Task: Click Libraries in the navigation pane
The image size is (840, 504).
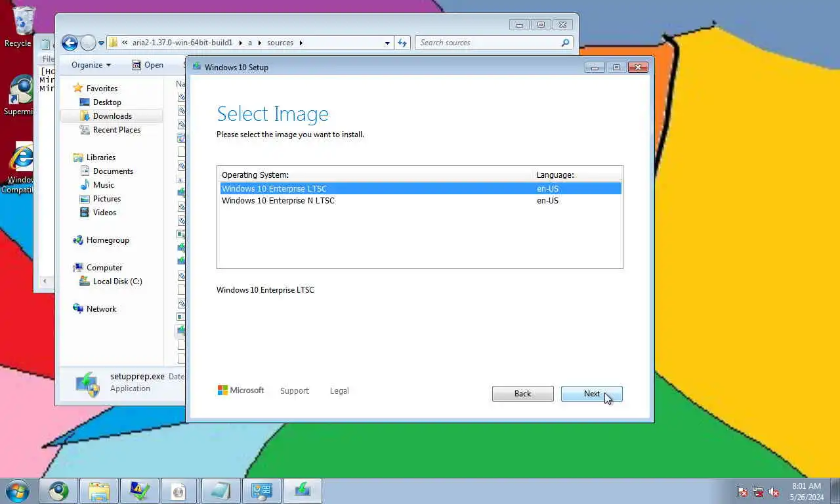Action: [x=100, y=157]
